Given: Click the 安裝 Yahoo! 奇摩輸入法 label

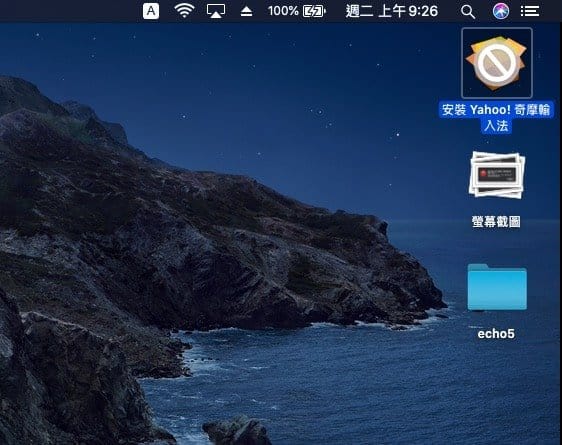Looking at the screenshot, I should 496,117.
